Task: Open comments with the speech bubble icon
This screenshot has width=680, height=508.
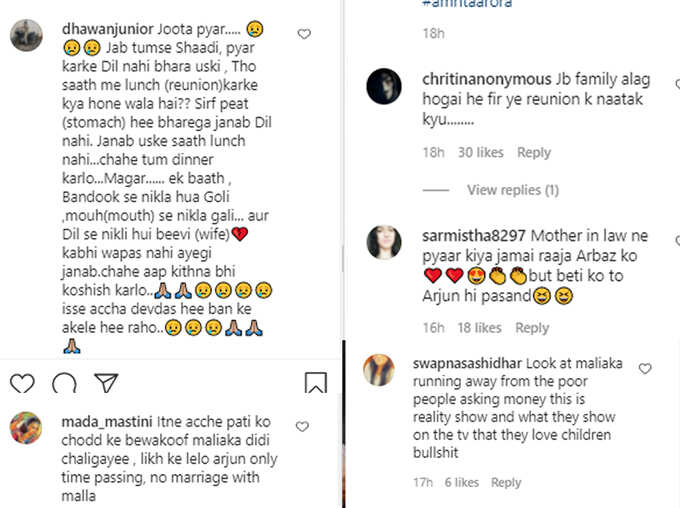Action: (64, 383)
